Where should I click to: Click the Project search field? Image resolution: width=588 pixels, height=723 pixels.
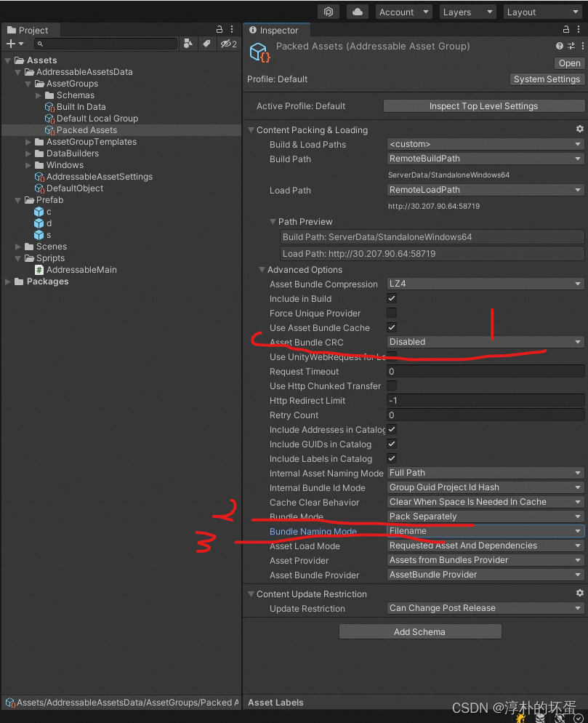(x=105, y=44)
